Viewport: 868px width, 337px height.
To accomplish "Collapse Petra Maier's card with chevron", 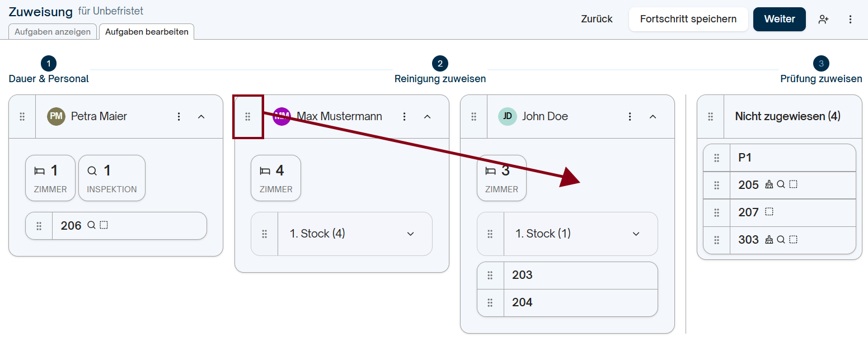I will 201,116.
